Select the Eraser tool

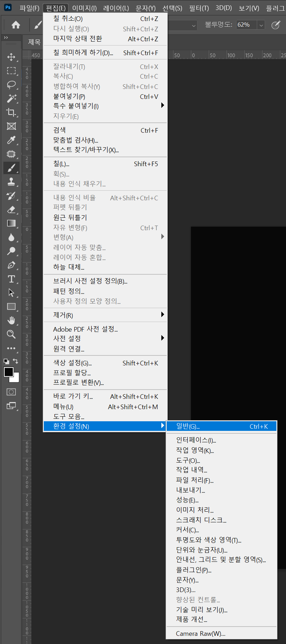(x=11, y=210)
